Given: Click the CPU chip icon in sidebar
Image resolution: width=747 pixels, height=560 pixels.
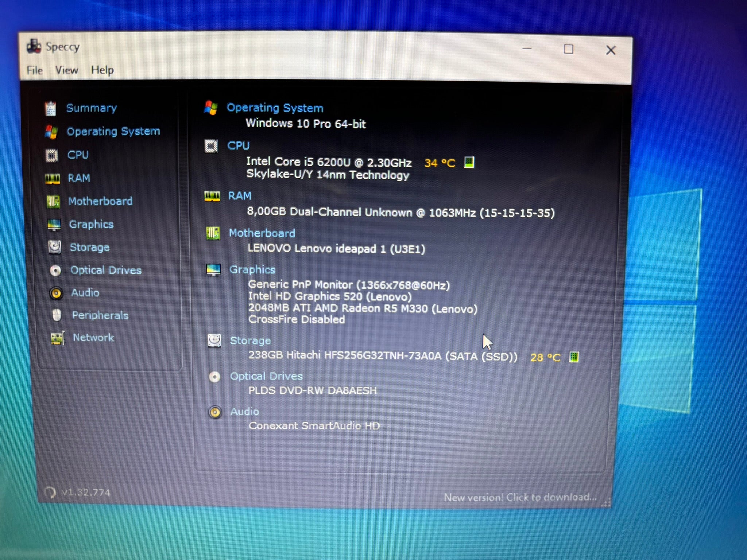Looking at the screenshot, I should coord(52,155).
